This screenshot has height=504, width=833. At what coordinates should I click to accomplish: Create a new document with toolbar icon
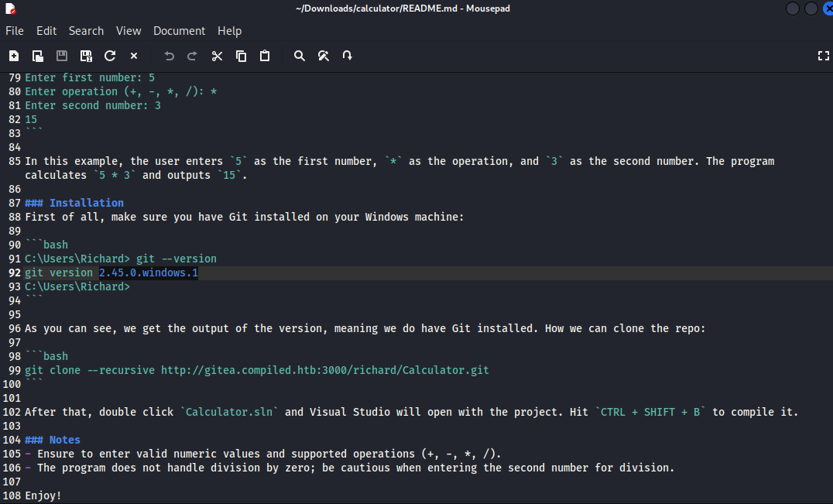14,56
